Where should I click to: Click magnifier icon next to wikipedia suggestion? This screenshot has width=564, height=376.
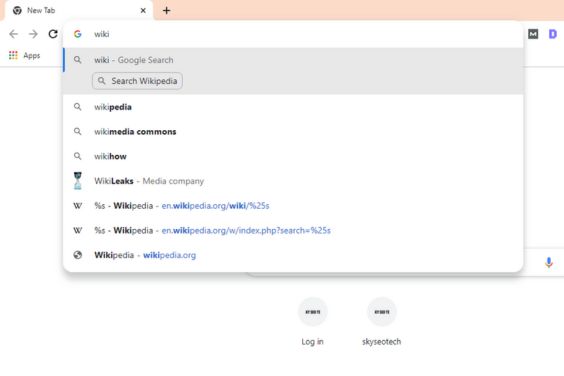click(77, 107)
